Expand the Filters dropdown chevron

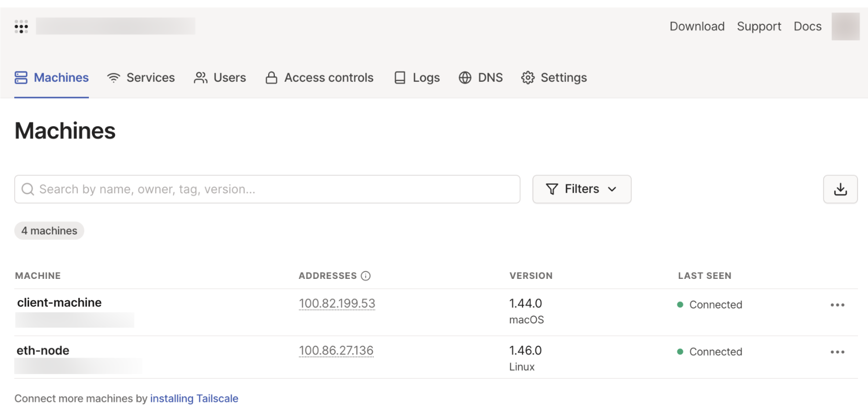tap(612, 189)
